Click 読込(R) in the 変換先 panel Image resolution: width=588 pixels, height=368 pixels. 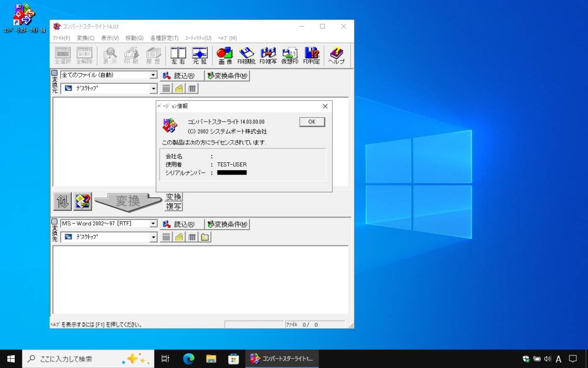[182, 224]
